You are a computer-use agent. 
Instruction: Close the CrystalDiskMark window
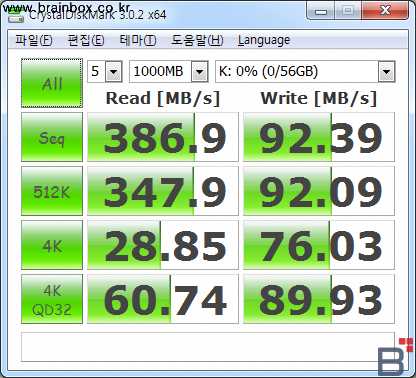385,11
